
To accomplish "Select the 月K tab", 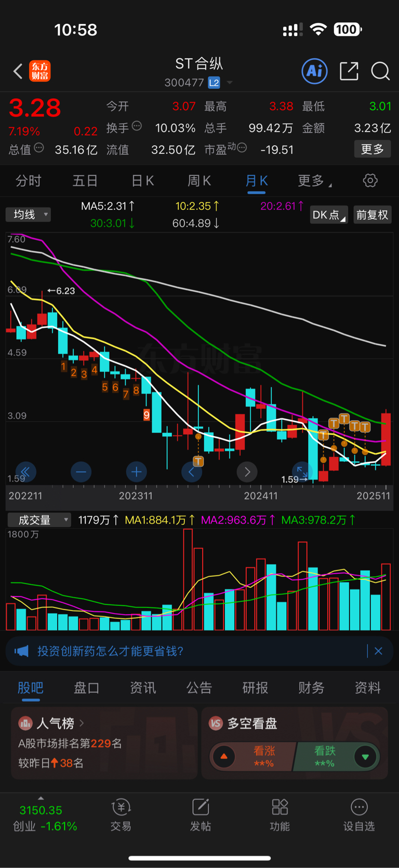I will pyautogui.click(x=256, y=180).
